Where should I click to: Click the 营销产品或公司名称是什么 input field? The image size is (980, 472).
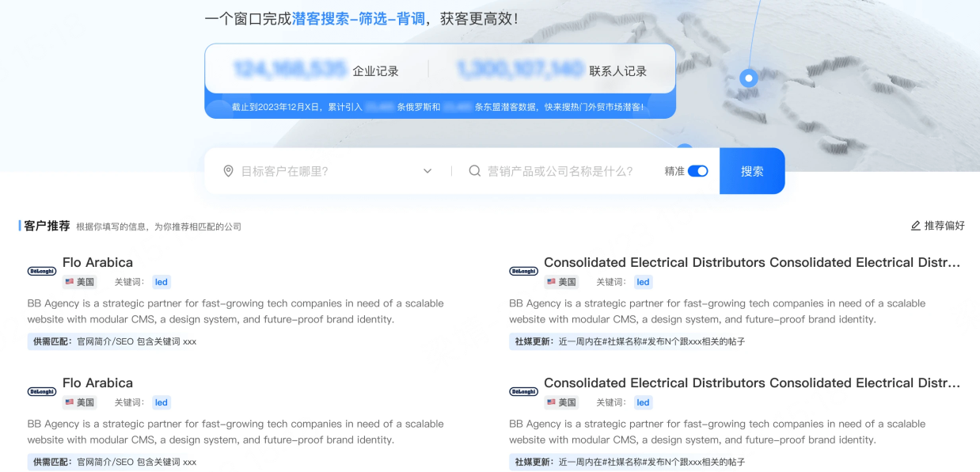click(560, 171)
